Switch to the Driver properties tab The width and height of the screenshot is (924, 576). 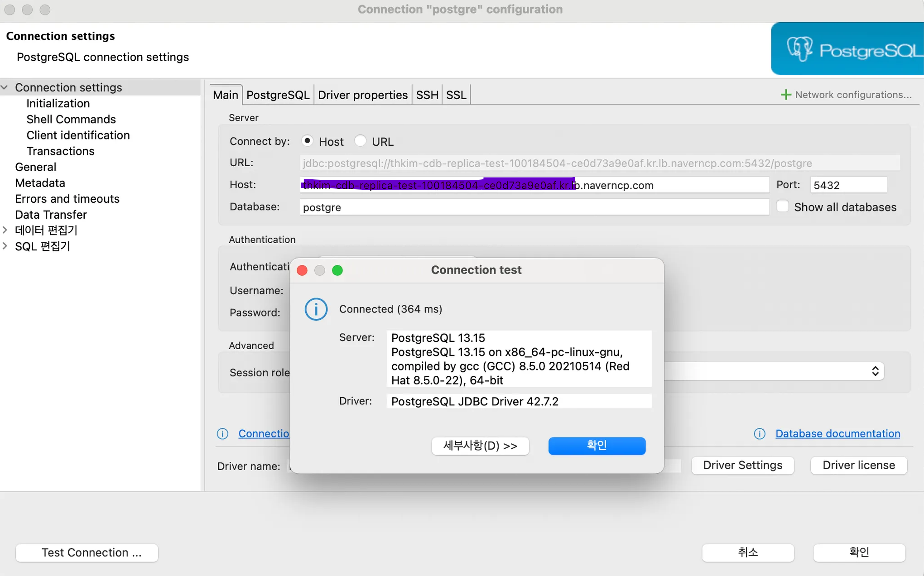[x=362, y=95]
